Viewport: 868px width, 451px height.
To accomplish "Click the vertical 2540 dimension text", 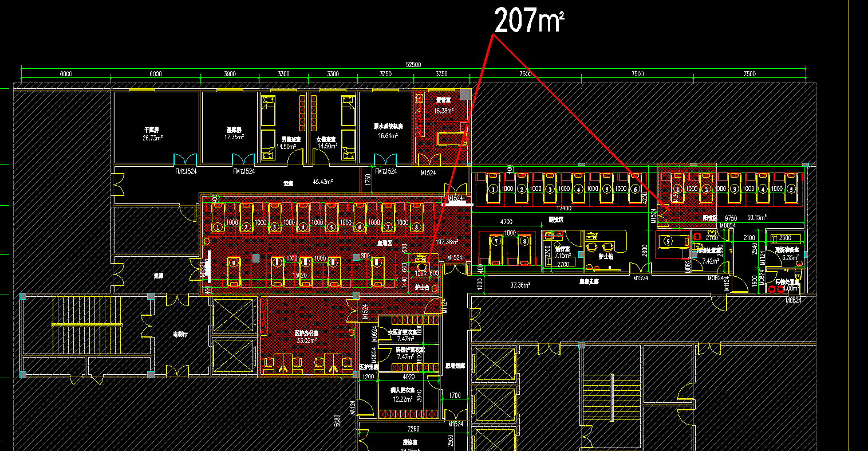I will tap(755, 249).
